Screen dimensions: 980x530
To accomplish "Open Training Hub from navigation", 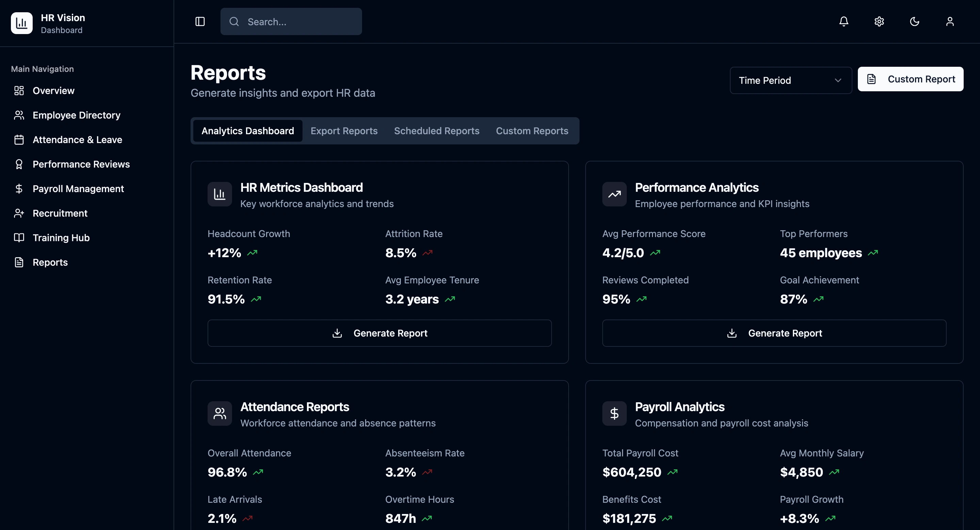I will (61, 238).
